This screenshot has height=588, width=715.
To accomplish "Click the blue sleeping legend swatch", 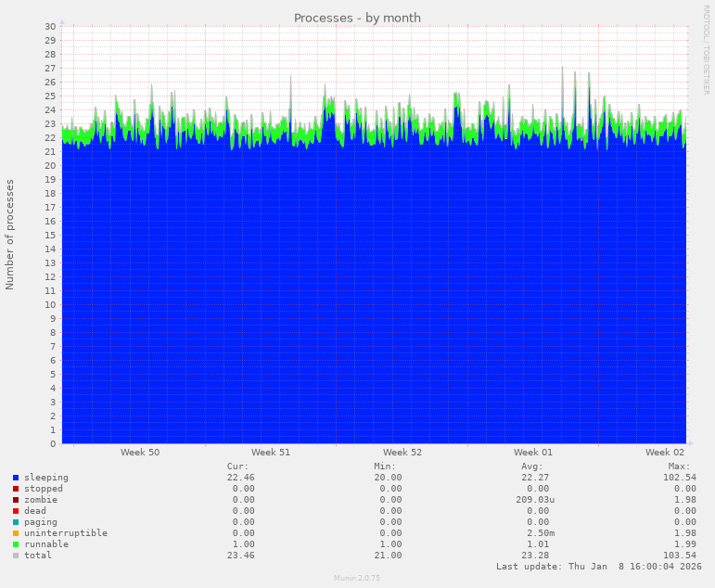I will [x=16, y=478].
